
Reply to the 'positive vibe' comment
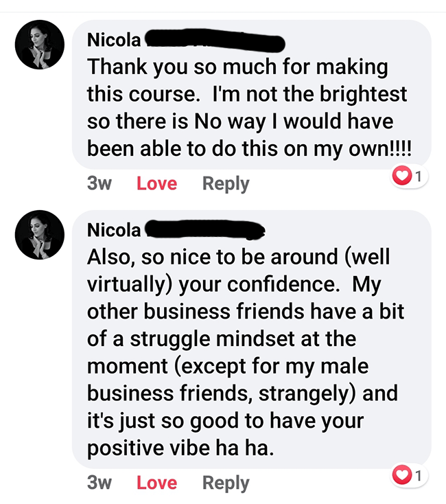tap(226, 483)
